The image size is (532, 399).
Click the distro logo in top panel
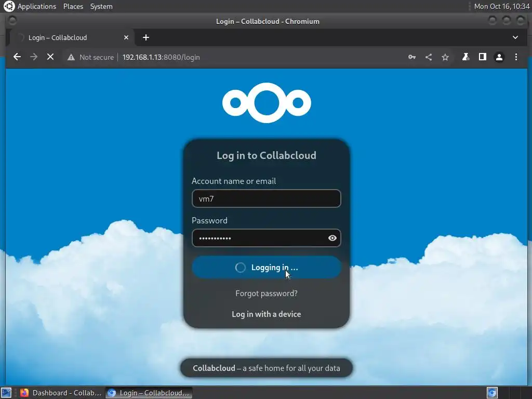(x=9, y=6)
